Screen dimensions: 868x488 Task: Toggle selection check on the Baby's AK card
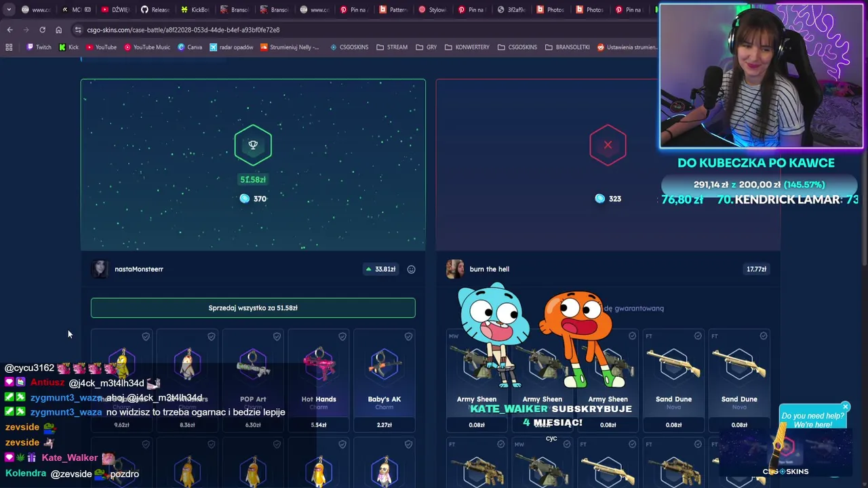408,336
